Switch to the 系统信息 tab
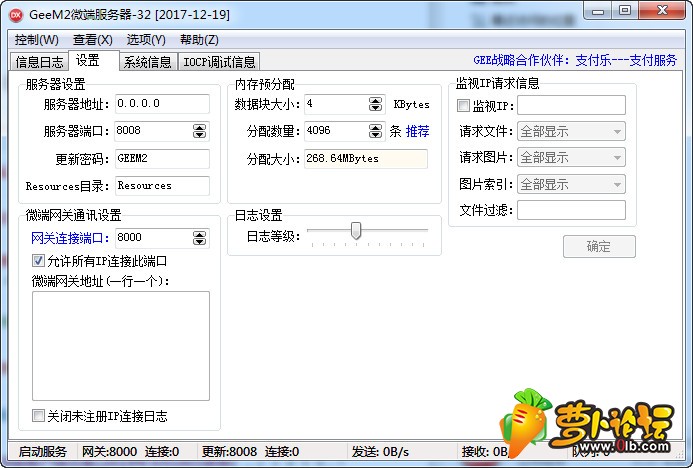 click(x=148, y=62)
